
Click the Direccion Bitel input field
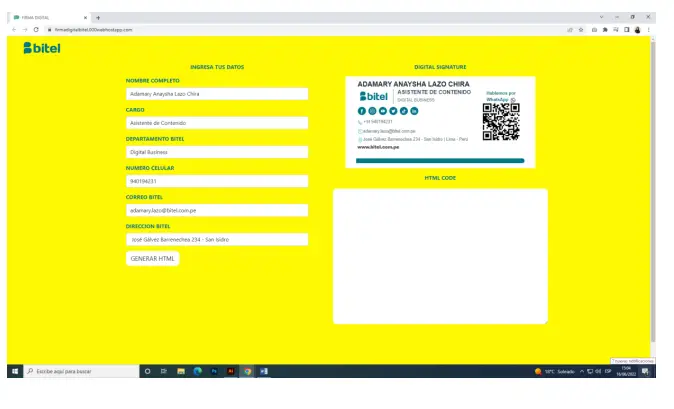[217, 239]
